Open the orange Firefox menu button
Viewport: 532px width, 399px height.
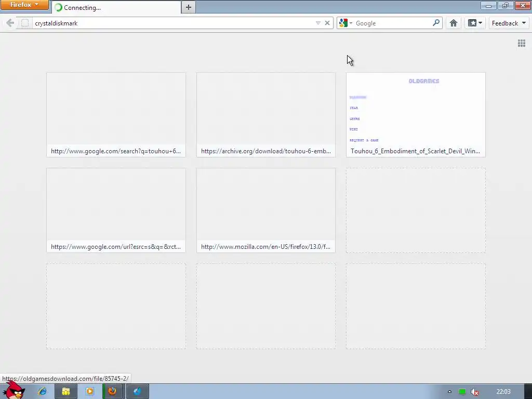pos(24,5)
